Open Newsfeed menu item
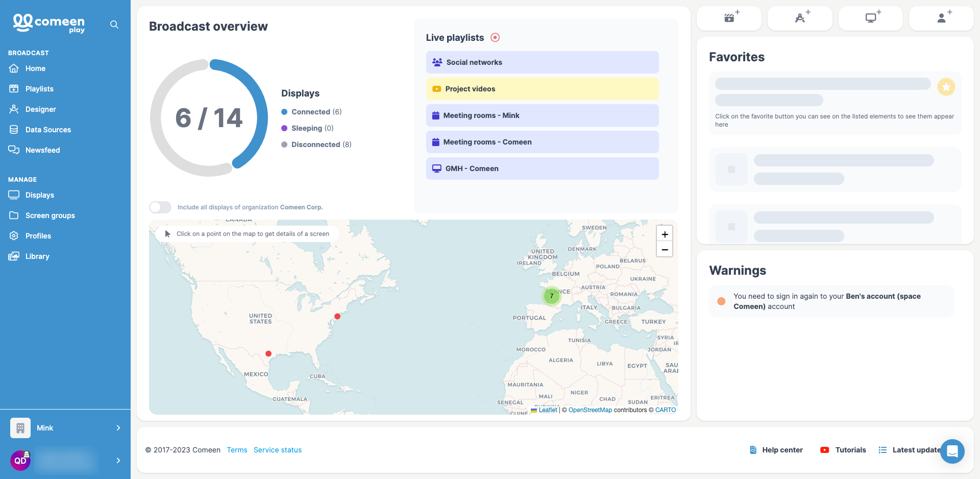 pos(43,150)
